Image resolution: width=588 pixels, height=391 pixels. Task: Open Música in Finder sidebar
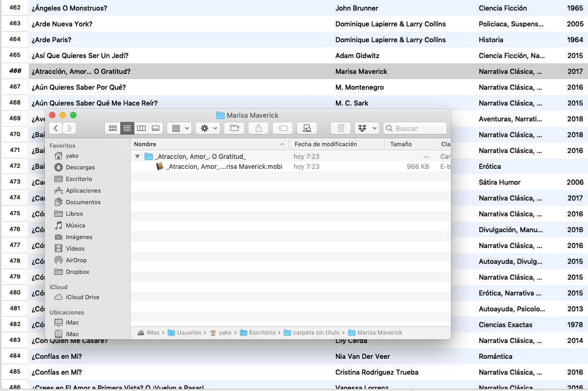coord(70,225)
